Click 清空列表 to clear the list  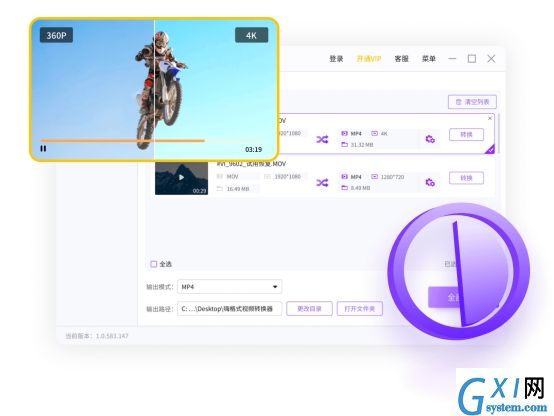click(472, 102)
